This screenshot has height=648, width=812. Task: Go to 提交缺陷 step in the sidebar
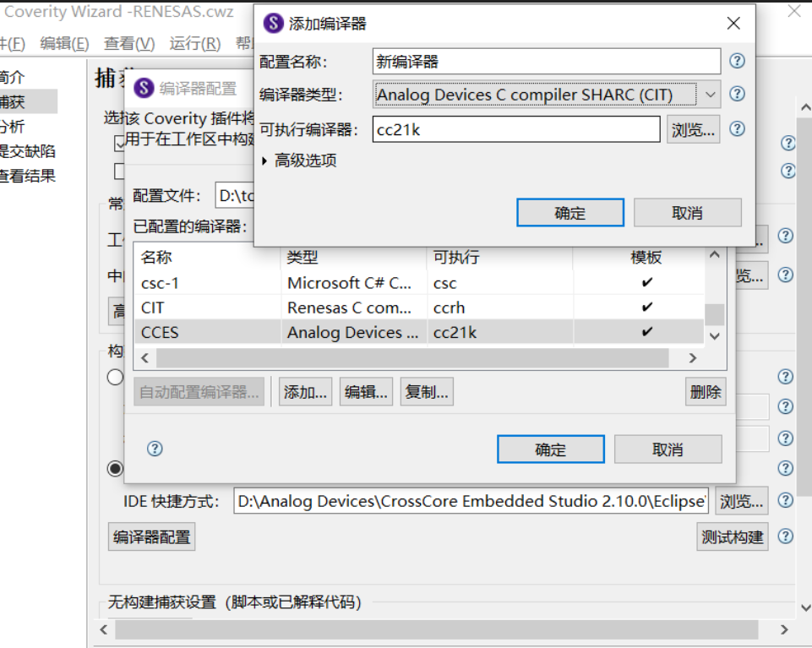(x=27, y=151)
